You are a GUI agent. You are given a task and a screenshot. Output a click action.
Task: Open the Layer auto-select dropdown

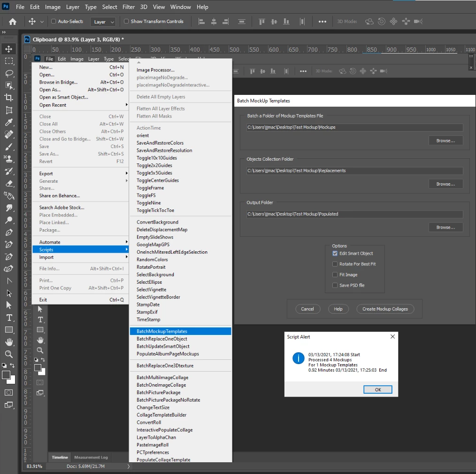pos(103,22)
